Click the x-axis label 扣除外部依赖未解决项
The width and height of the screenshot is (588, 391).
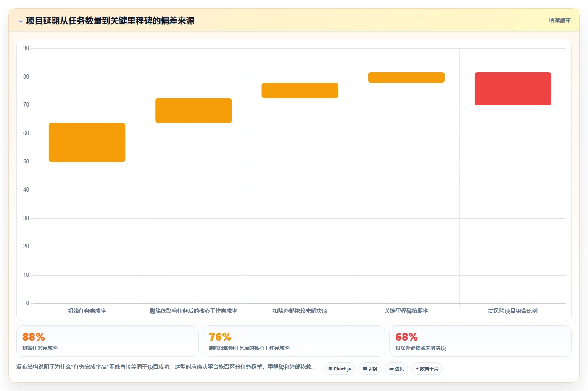pos(300,311)
